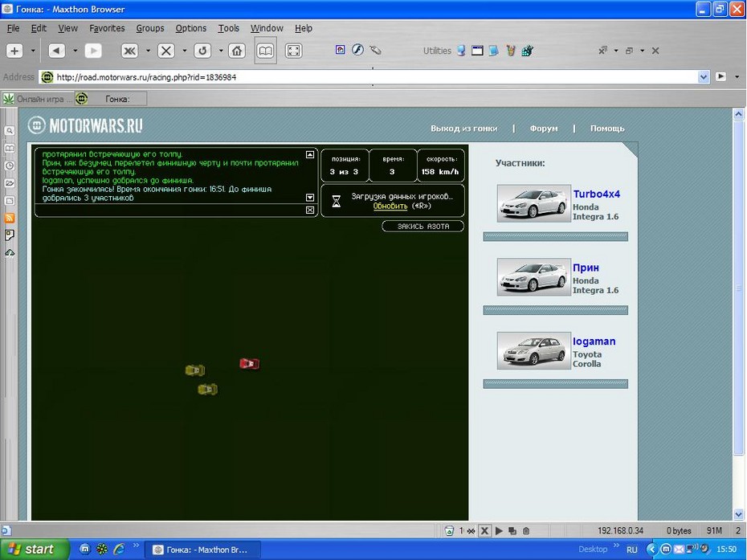This screenshot has height=560, width=747.
Task: Switch to the Онлайн игра tab
Action: pyautogui.click(x=38, y=99)
